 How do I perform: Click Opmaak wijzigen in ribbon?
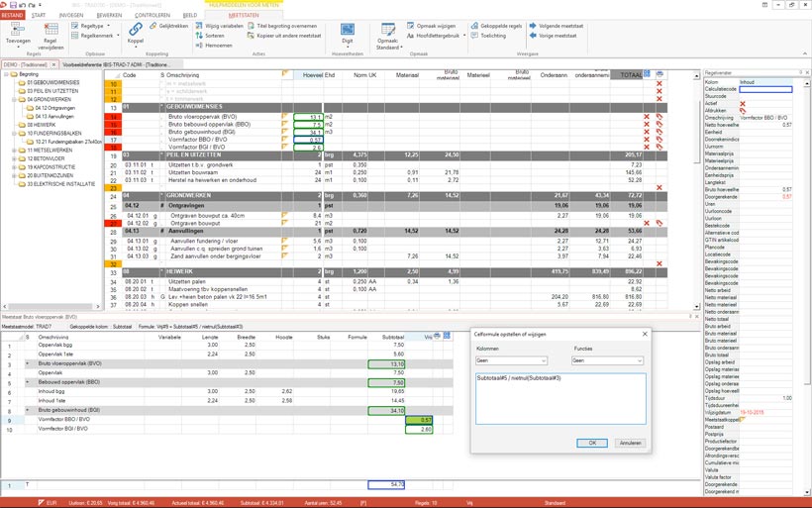(x=432, y=26)
